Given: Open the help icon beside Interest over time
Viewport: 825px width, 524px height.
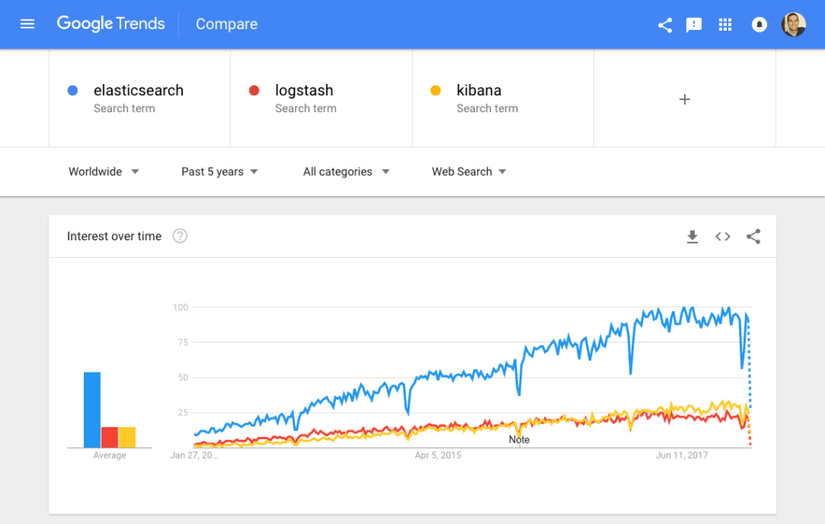Looking at the screenshot, I should (x=180, y=236).
